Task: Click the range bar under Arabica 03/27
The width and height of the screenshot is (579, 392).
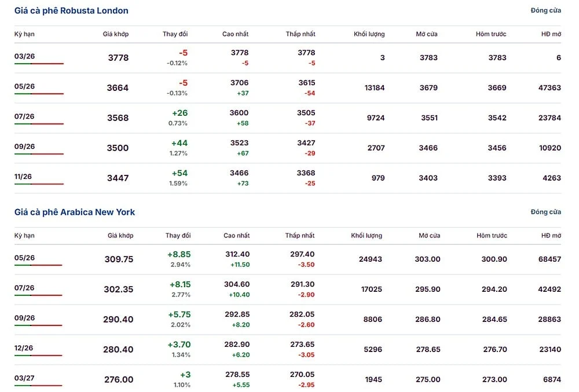Action: [38, 385]
